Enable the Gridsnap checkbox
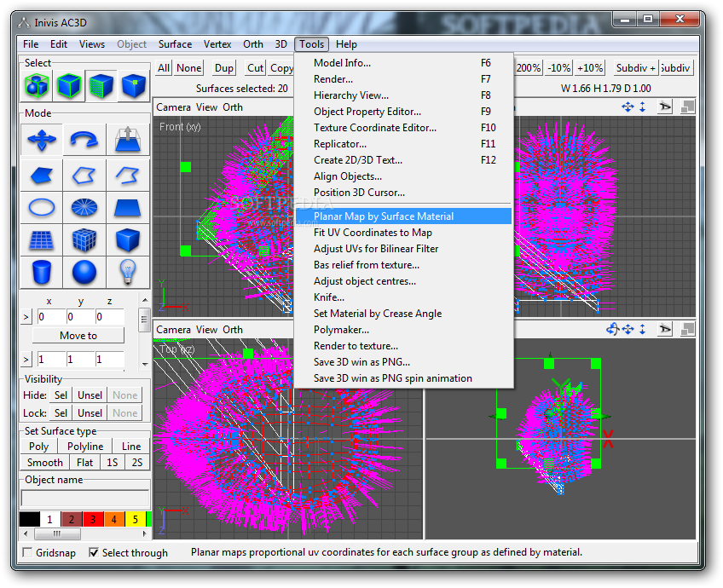 [27, 552]
